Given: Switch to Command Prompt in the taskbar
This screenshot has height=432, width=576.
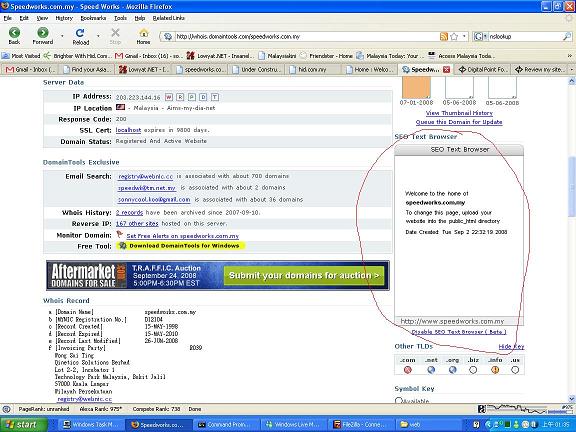Looking at the screenshot, I should (x=226, y=425).
